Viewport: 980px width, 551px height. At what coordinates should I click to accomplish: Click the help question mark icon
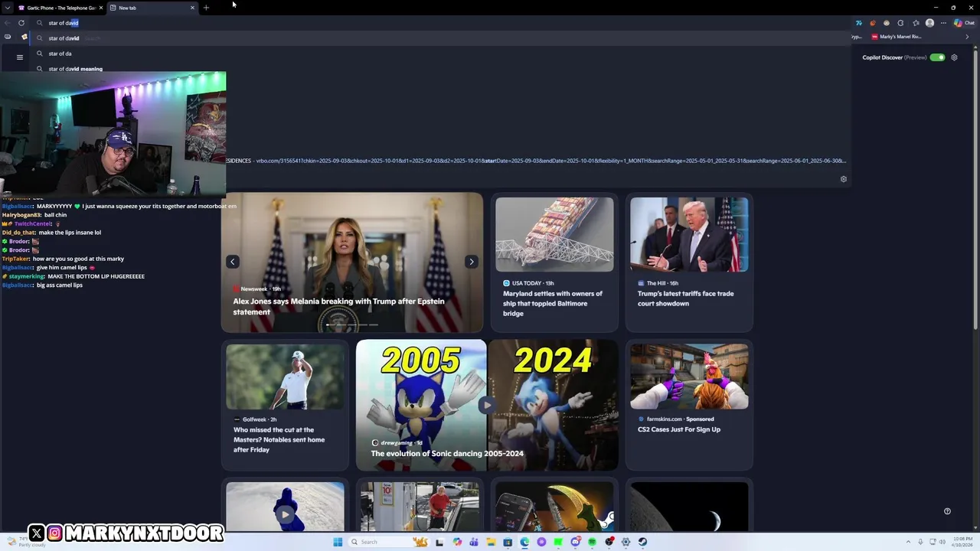947,511
